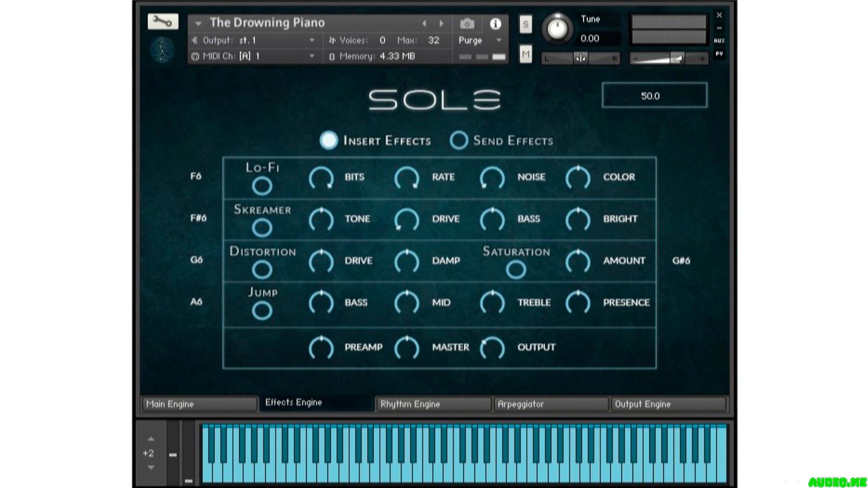
Task: Click the Saturation AMOUNT knob
Action: (578, 261)
